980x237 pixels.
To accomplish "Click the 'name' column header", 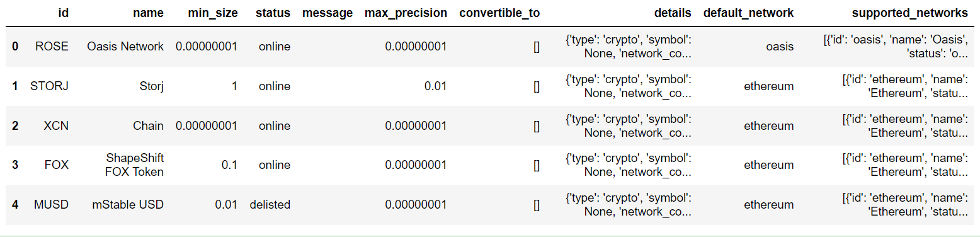I will tap(149, 13).
